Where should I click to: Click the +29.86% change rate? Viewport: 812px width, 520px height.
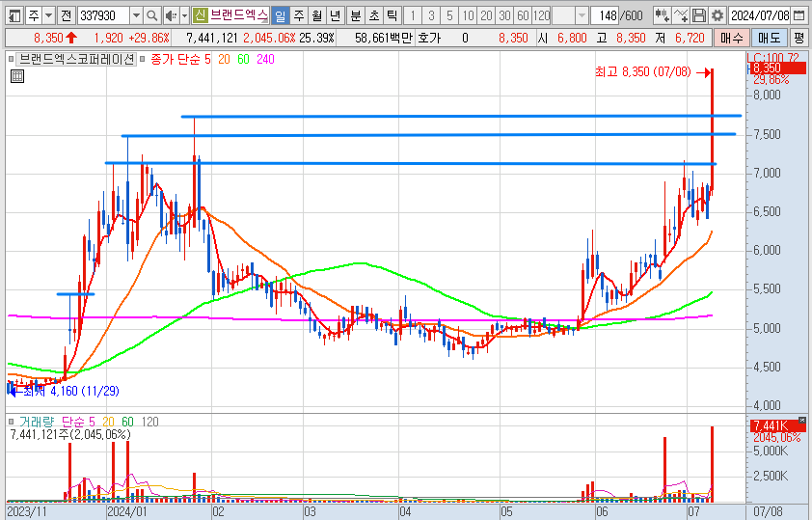[149, 38]
